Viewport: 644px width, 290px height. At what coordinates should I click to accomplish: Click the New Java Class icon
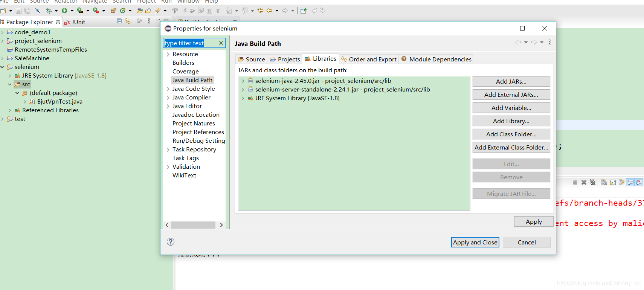click(123, 11)
